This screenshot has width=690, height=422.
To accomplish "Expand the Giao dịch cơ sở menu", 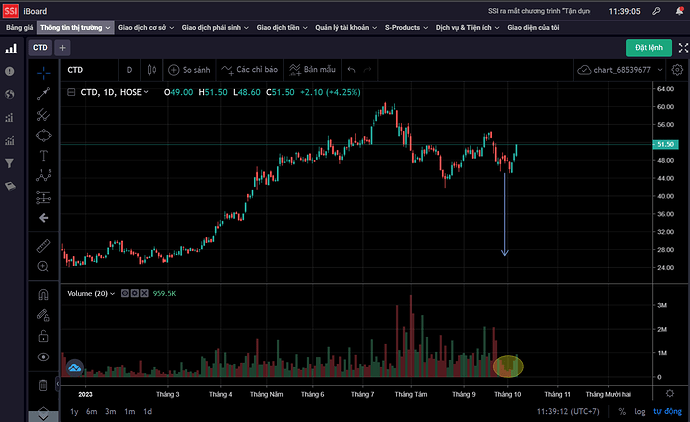I will point(146,28).
